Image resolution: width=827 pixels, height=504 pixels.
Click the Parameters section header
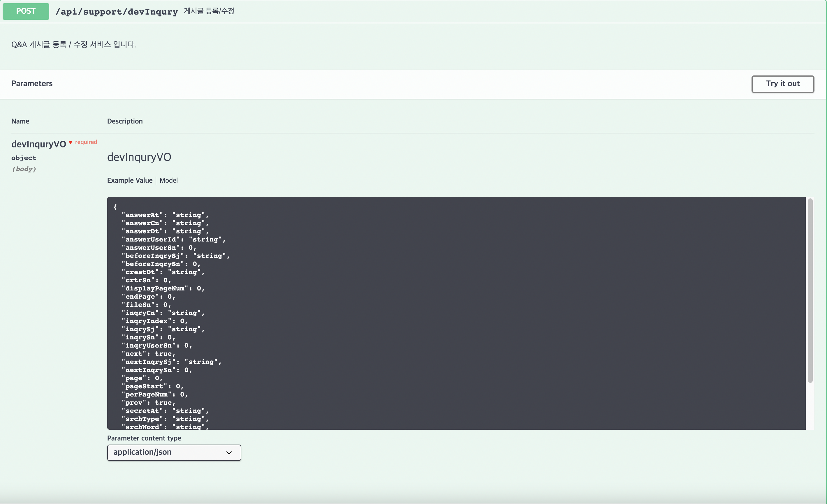tap(32, 84)
